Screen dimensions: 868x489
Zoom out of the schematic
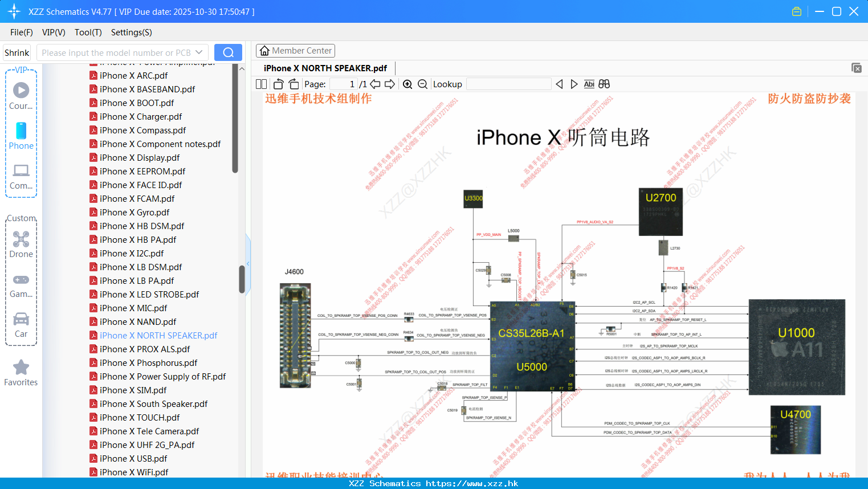[x=422, y=84]
